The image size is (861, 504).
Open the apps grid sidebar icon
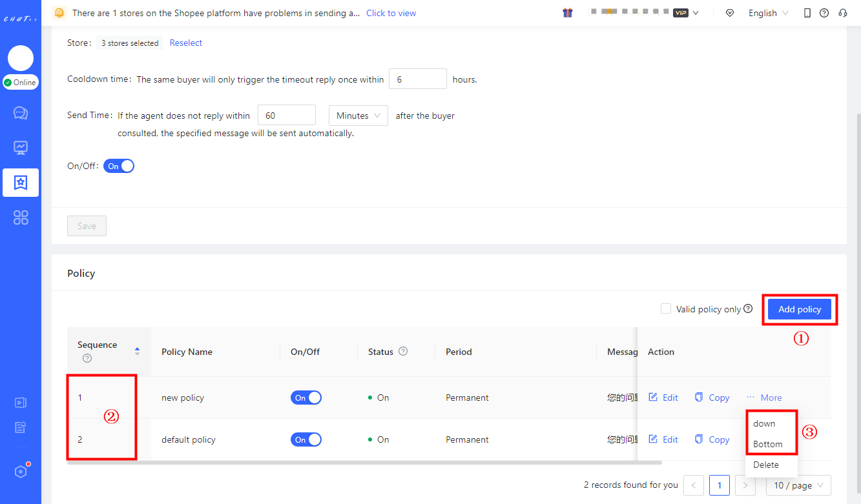[21, 217]
